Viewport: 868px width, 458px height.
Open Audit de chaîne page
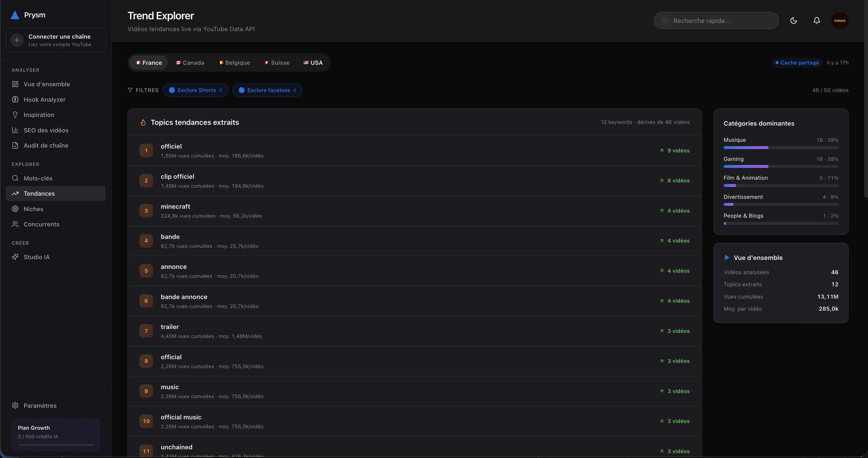click(46, 145)
